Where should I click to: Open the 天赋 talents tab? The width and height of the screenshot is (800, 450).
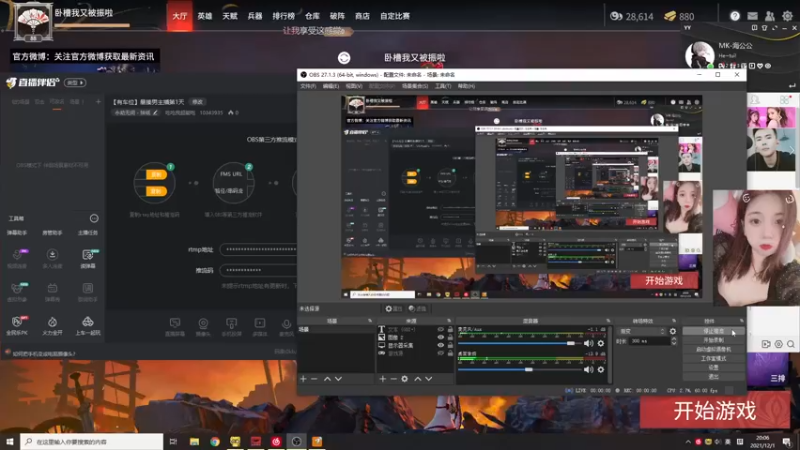[230, 16]
